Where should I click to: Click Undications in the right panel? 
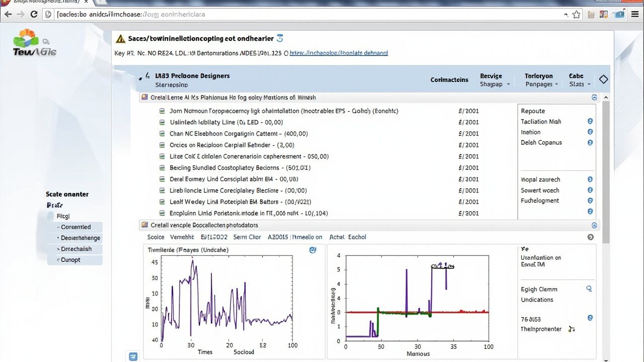pyautogui.click(x=537, y=300)
